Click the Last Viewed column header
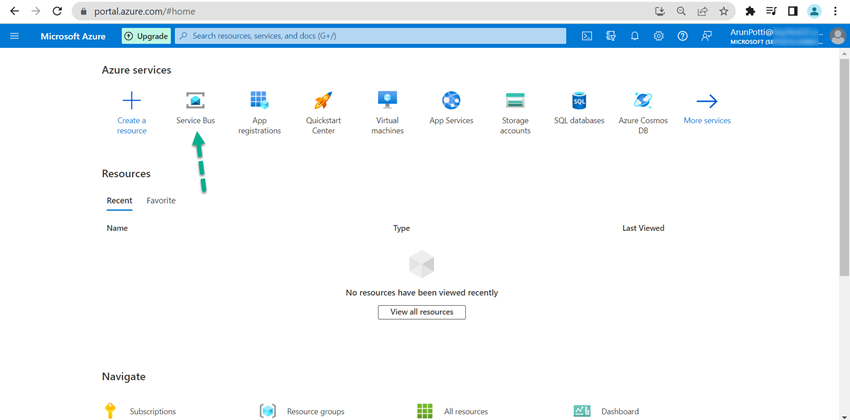Viewport: 850px width, 420px height. click(643, 228)
